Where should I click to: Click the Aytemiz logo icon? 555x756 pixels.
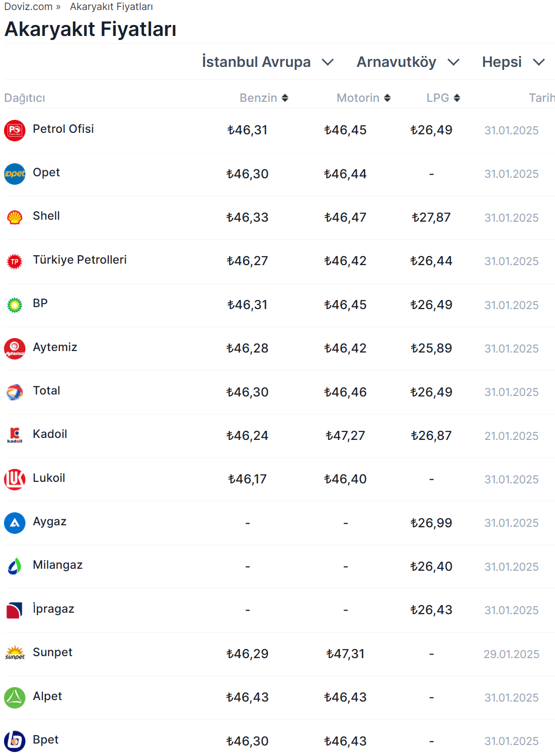pyautogui.click(x=14, y=349)
